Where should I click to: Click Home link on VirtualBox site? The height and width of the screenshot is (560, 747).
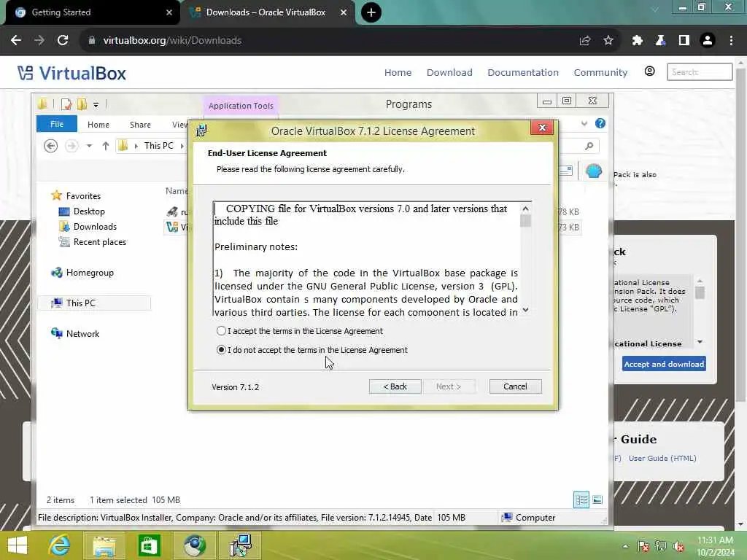click(x=398, y=72)
